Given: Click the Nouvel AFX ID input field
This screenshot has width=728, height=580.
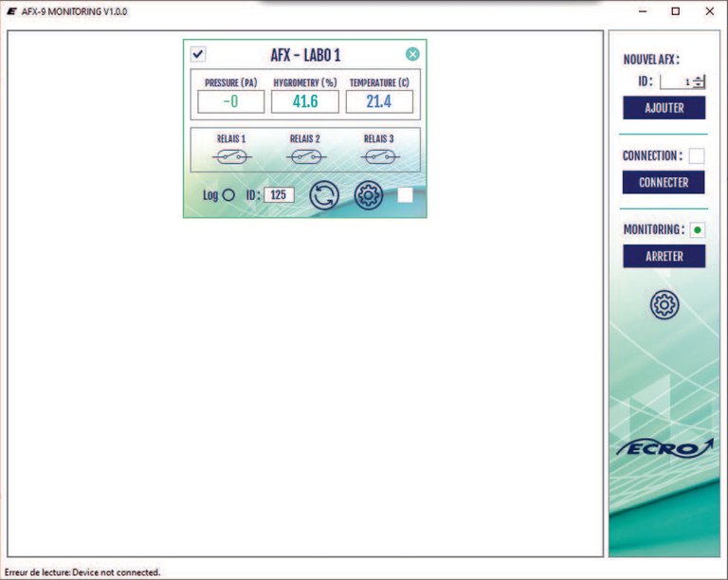Looking at the screenshot, I should [x=677, y=82].
